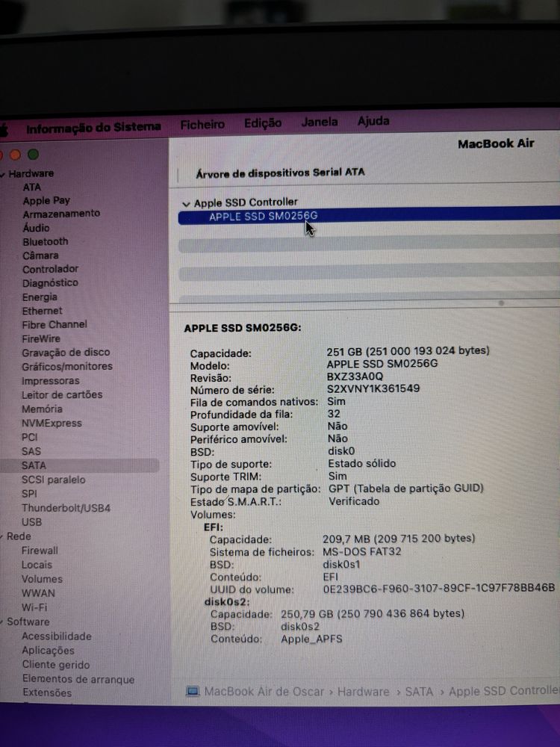
Task: Collapse the Rede sidebar section
Action: [2, 537]
